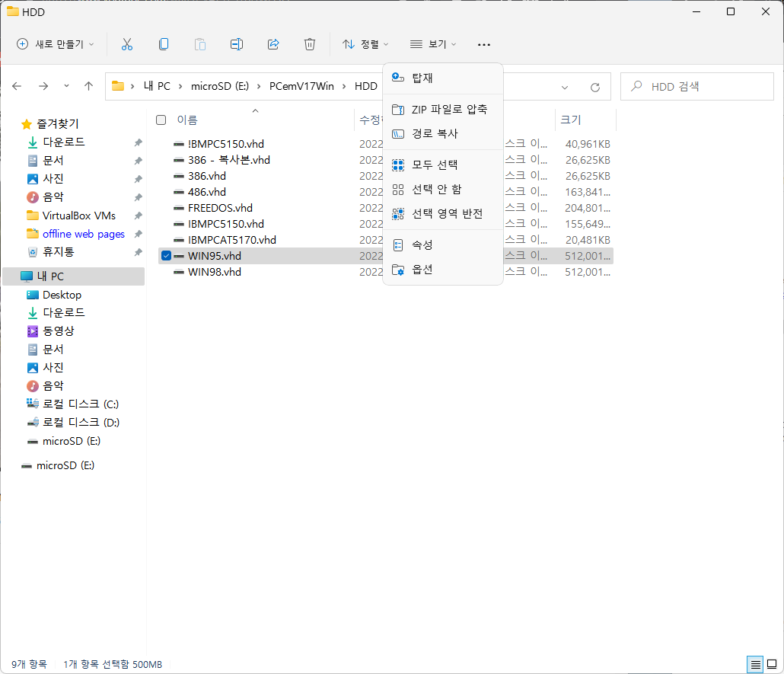Viewport: 784px width, 674px height.
Task: Click the Rename icon in toolbar
Action: pyautogui.click(x=237, y=44)
